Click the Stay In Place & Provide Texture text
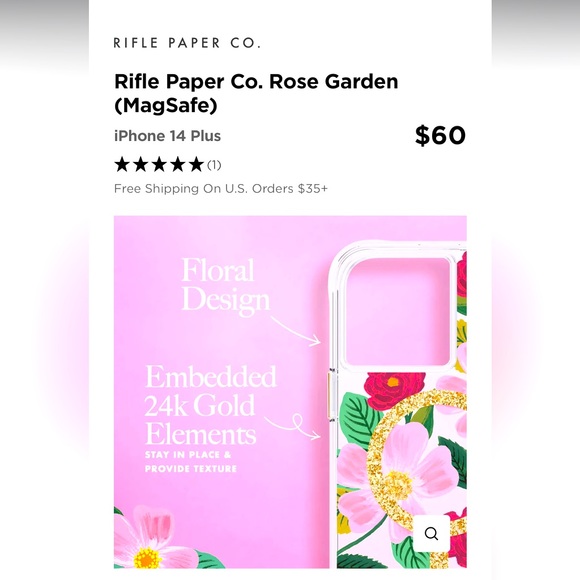Image resolution: width=580 pixels, height=580 pixels. click(191, 462)
